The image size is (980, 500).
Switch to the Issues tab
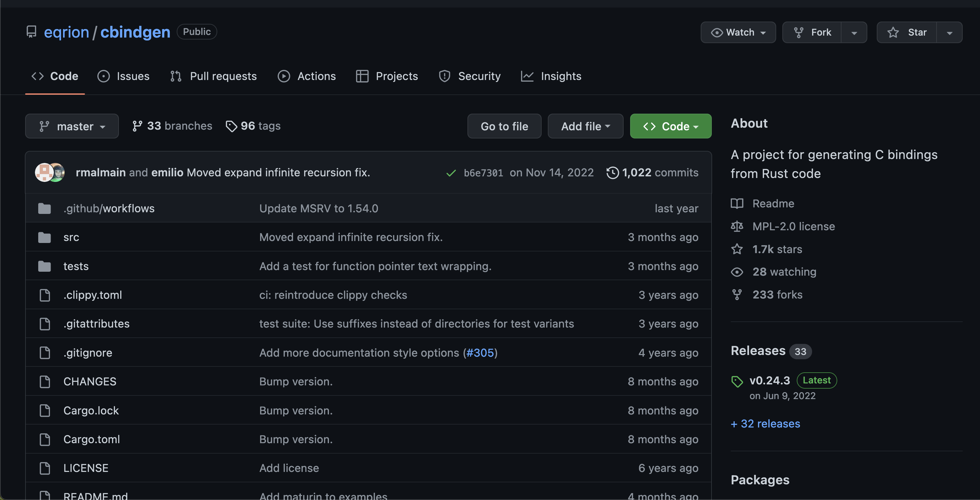click(x=123, y=76)
